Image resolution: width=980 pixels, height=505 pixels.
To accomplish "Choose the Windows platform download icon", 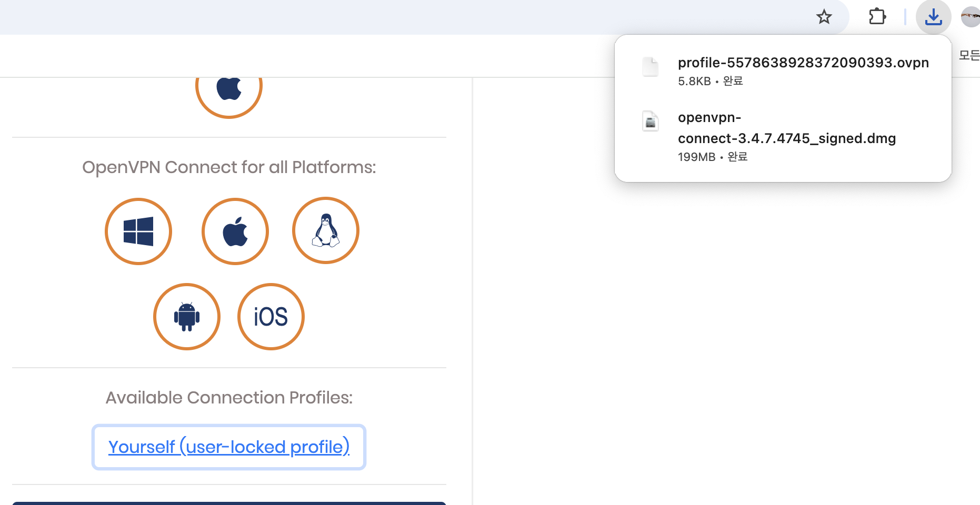I will (138, 231).
